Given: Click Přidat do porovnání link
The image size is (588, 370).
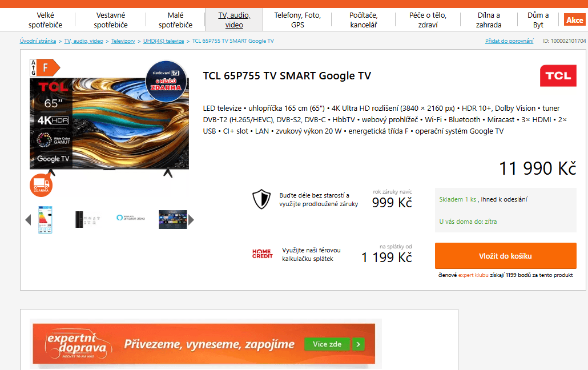Looking at the screenshot, I should 509,41.
